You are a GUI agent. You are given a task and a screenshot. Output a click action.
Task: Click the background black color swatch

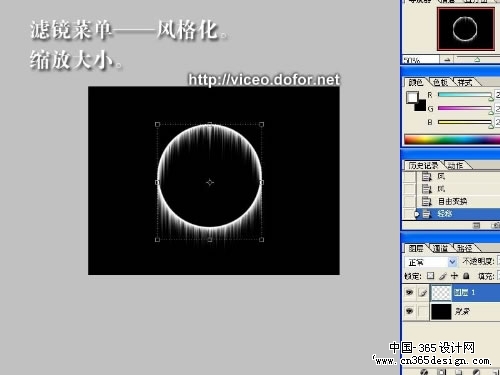421,106
